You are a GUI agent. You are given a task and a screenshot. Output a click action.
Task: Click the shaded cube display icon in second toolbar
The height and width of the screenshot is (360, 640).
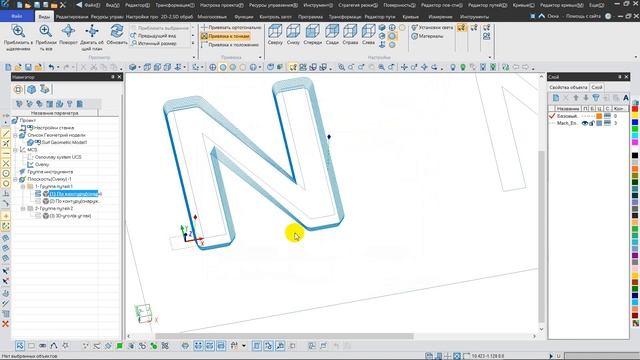pyautogui.click(x=132, y=67)
